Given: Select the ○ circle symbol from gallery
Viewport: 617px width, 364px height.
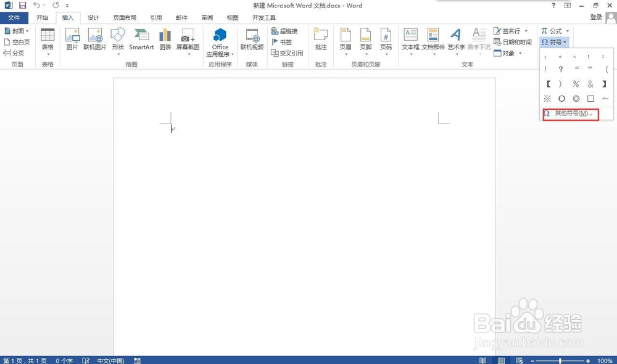Looking at the screenshot, I should (x=561, y=98).
